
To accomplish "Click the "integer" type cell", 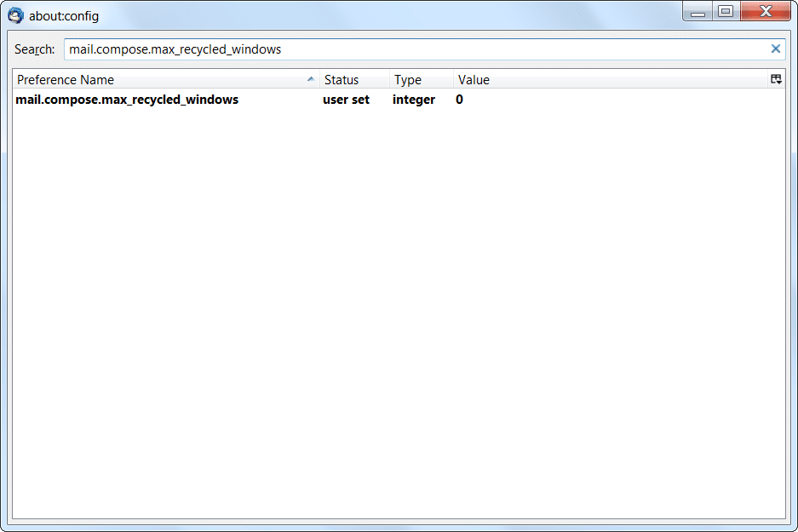I will click(x=414, y=100).
